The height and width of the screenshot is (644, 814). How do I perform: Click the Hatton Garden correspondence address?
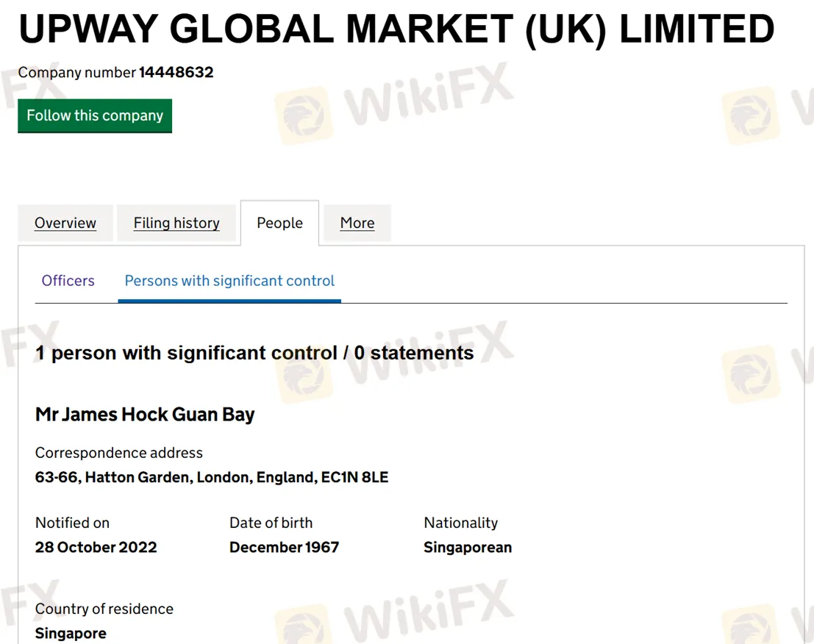212,477
